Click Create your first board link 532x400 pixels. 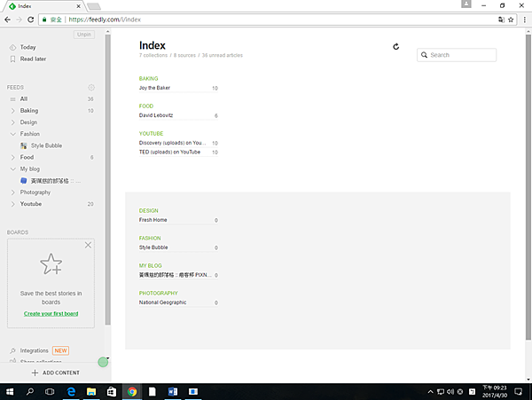[51, 313]
